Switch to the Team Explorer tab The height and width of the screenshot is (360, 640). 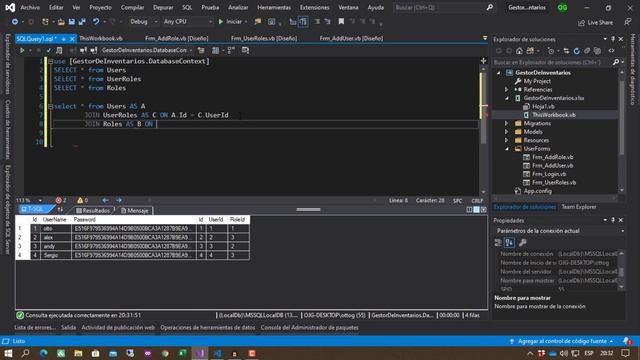click(578, 207)
